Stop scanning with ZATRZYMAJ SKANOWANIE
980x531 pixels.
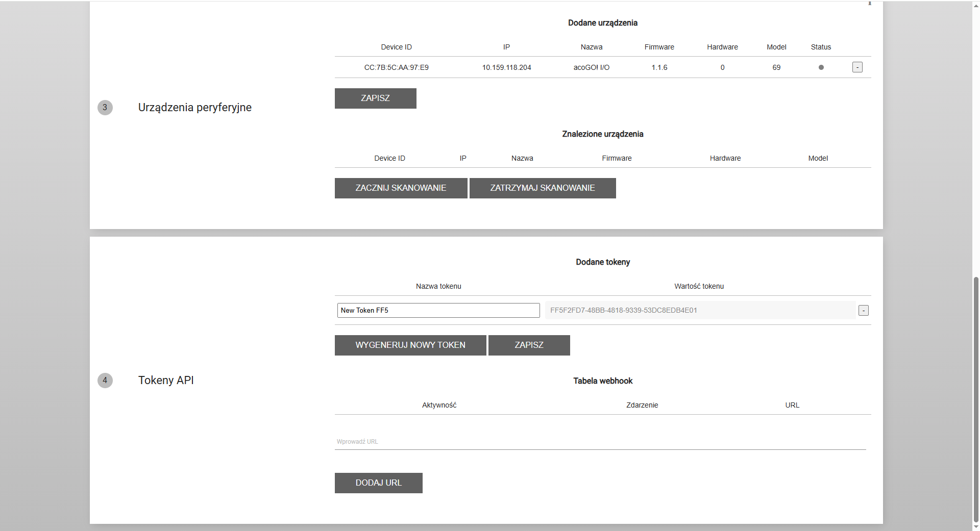pyautogui.click(x=542, y=188)
